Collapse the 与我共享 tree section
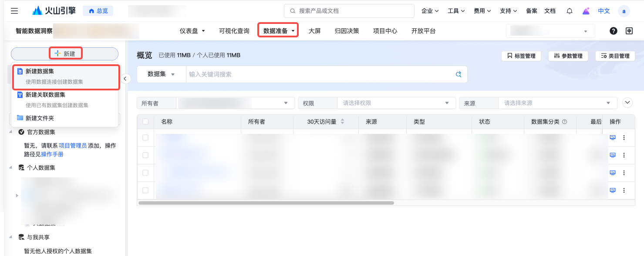The image size is (644, 256). [x=11, y=237]
